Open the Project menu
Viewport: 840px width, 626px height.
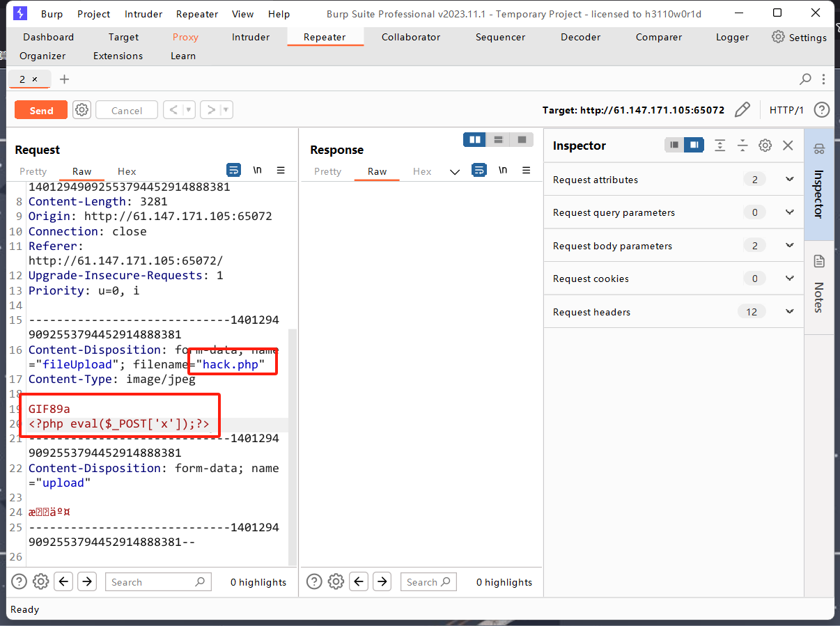(94, 14)
